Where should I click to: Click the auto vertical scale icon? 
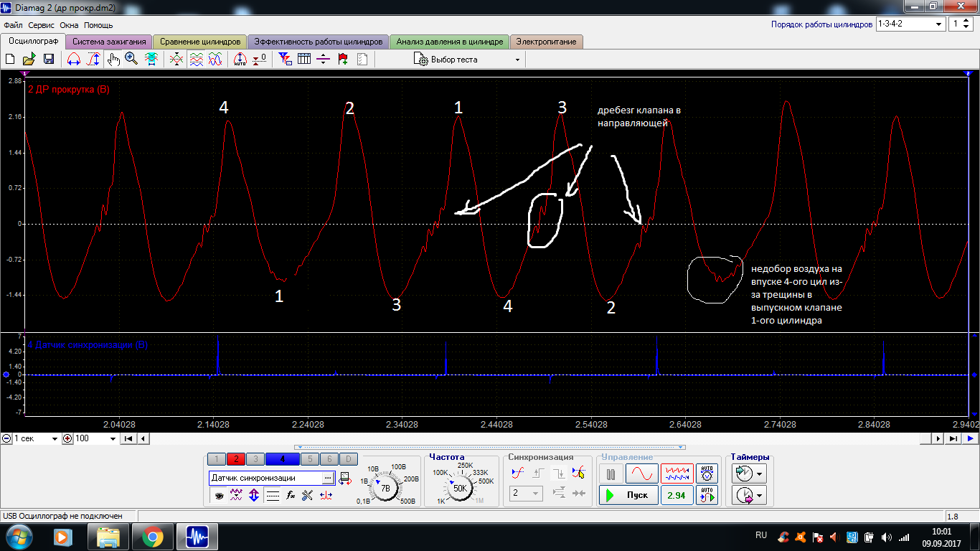click(240, 60)
